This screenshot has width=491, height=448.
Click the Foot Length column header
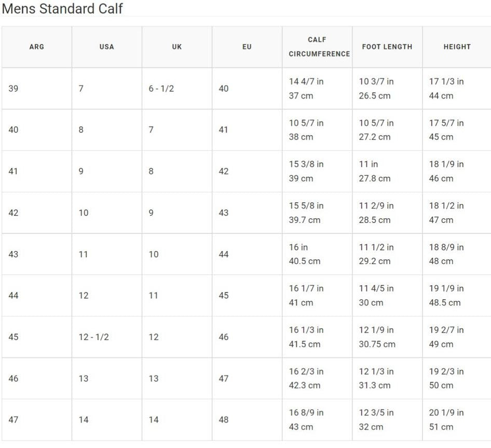click(387, 47)
